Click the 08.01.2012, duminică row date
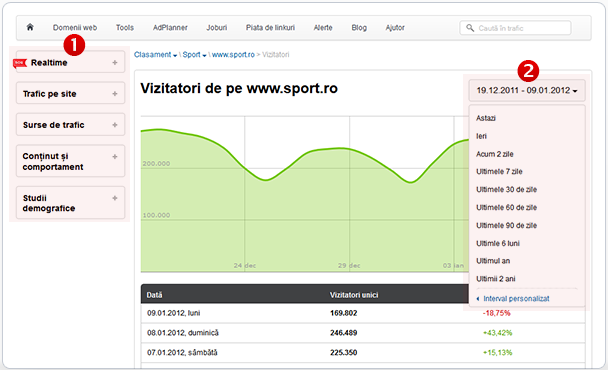This screenshot has height=370, width=608. pyautogui.click(x=183, y=333)
